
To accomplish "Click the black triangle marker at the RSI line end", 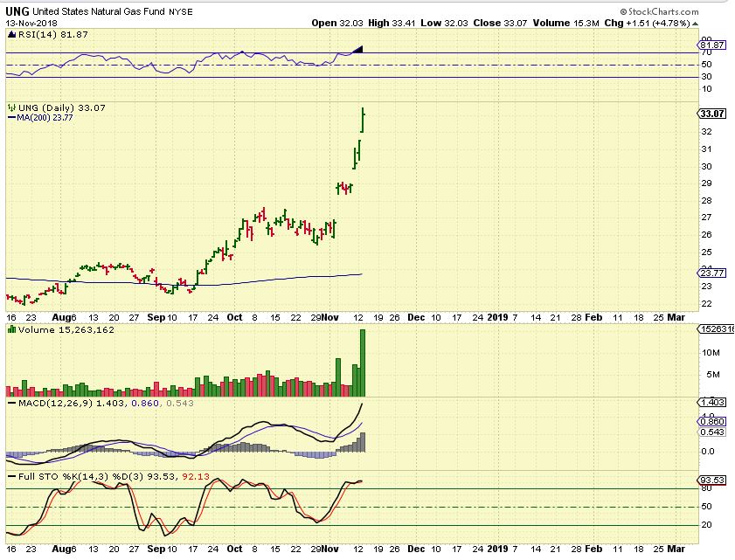I will click(358, 49).
